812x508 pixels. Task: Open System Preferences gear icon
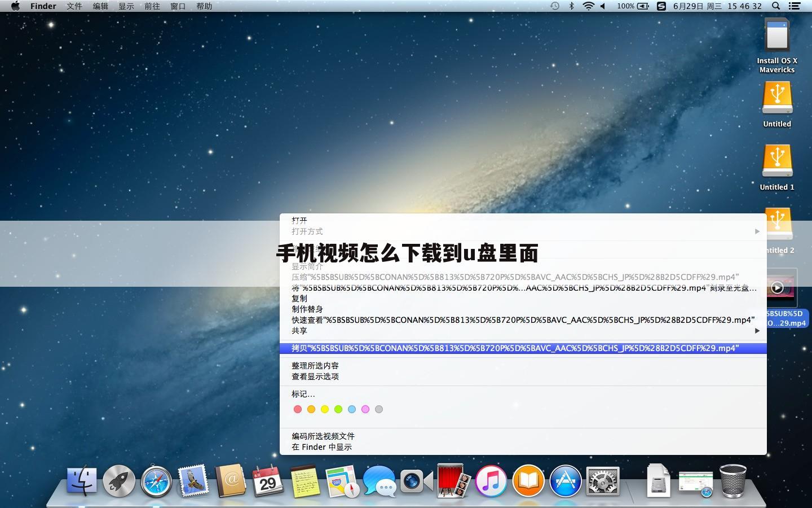(x=602, y=481)
